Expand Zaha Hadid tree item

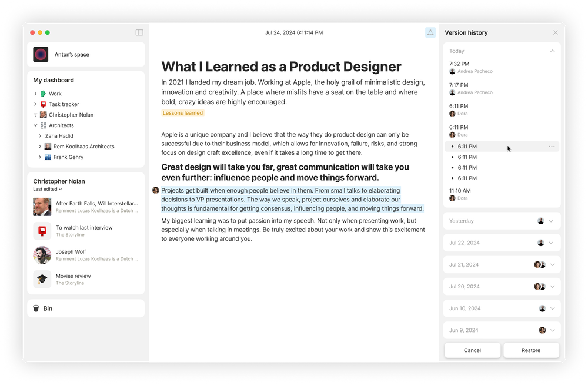coord(40,136)
